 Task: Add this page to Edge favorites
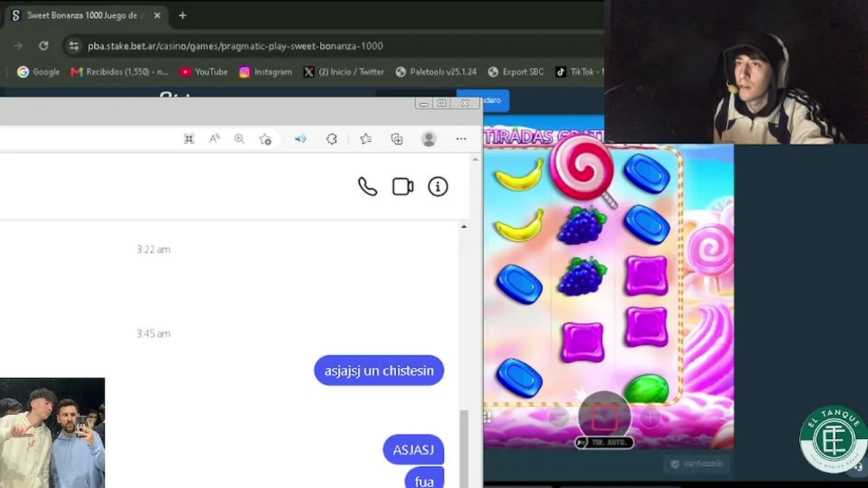[265, 139]
